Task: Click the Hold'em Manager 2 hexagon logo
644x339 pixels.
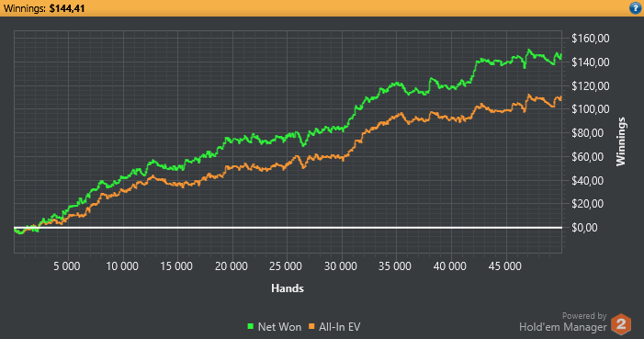Action: pyautogui.click(x=621, y=324)
